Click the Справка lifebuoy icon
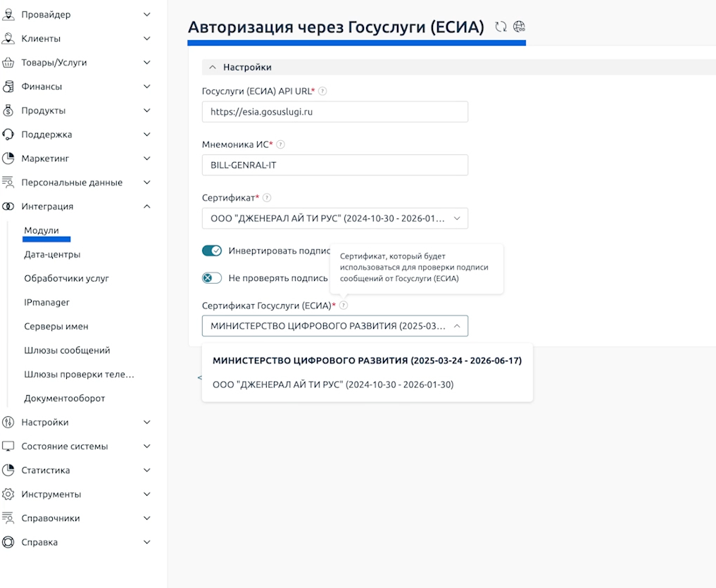 pos(8,542)
